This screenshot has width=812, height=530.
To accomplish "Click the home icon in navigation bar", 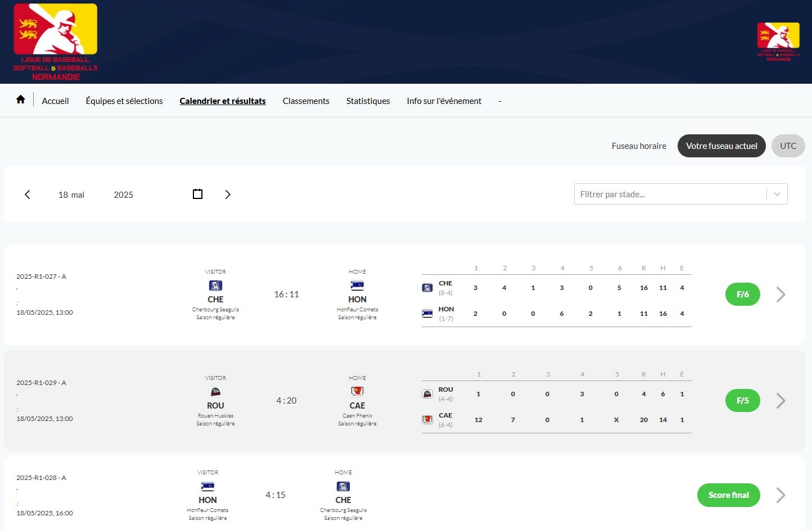I will pos(21,100).
